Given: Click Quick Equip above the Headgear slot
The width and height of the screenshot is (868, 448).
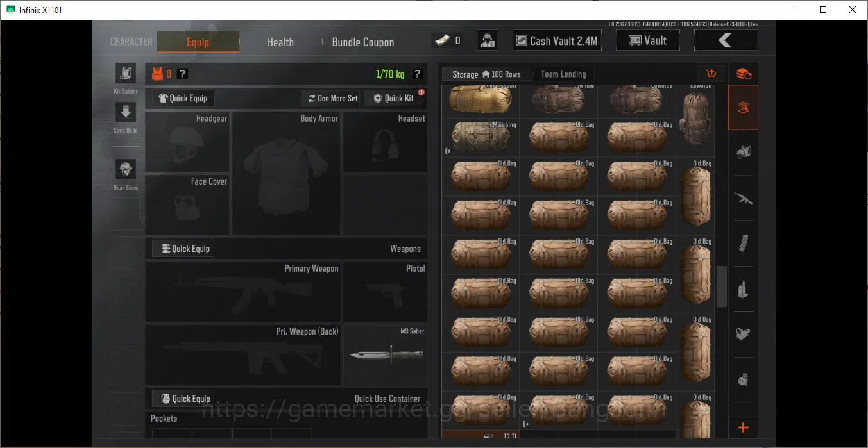Looking at the screenshot, I should point(183,98).
